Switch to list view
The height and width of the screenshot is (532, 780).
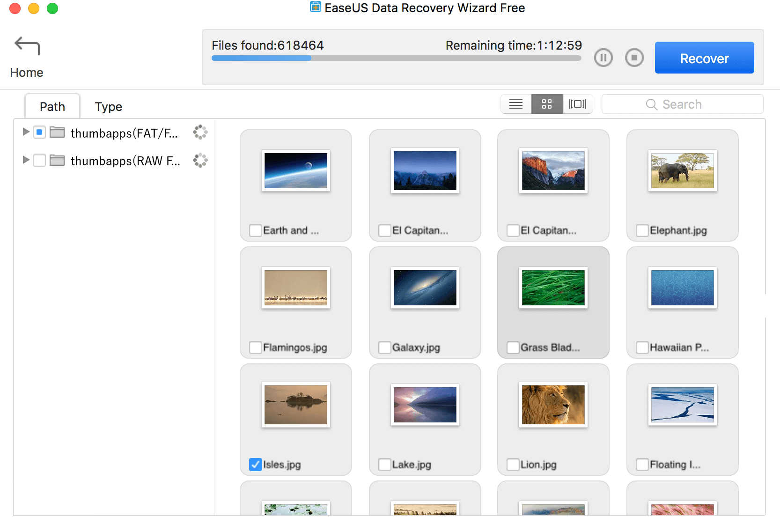tap(516, 104)
